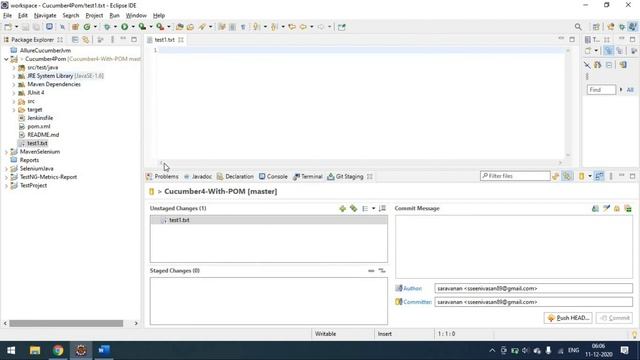Image resolution: width=640 pixels, height=360 pixels.
Task: Select pom.xml in Package Explorer
Action: point(38,127)
